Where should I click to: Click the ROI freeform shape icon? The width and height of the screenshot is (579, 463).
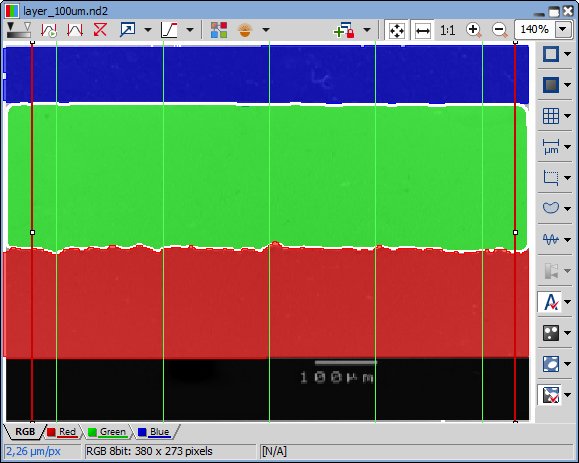pos(551,208)
